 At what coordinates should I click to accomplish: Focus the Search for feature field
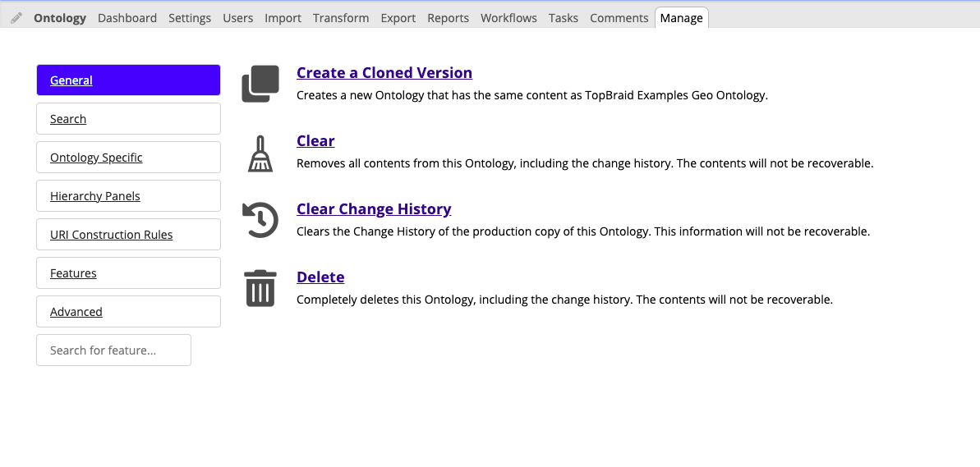tap(113, 350)
